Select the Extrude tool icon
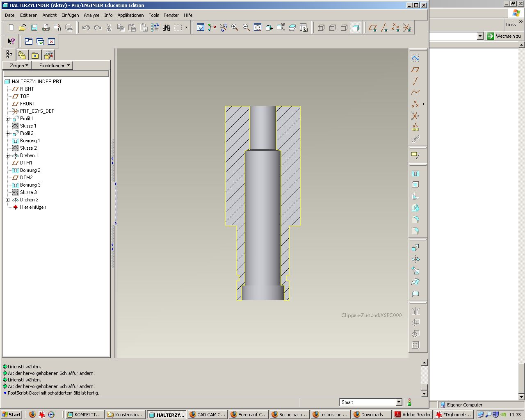This screenshot has width=525, height=420. 415,248
